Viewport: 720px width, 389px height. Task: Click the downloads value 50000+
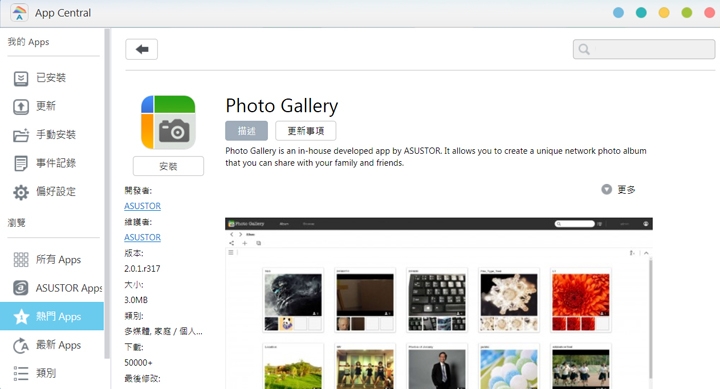pos(138,363)
